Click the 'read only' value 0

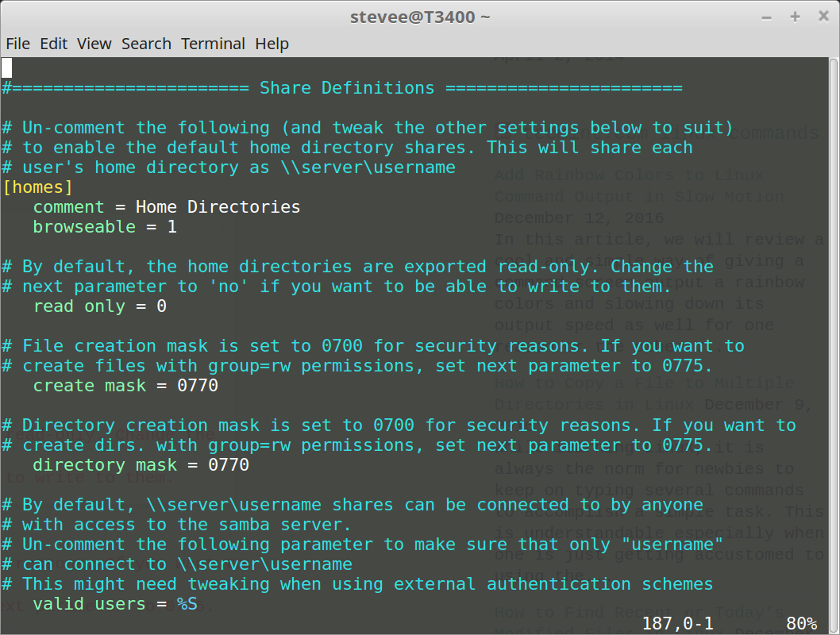coord(161,306)
